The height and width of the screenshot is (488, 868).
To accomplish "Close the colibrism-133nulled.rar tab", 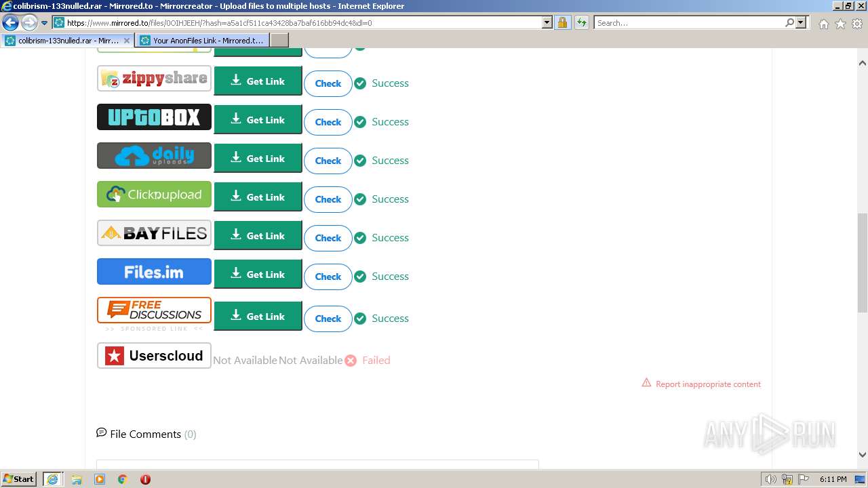I will coord(126,41).
